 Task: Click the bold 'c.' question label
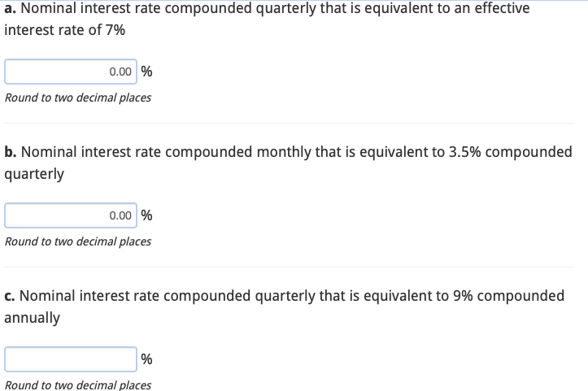10,296
